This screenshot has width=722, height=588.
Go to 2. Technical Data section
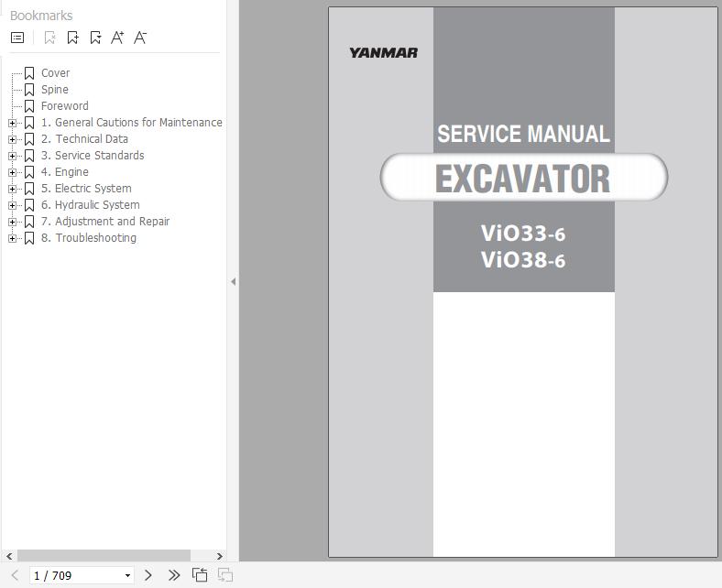click(84, 139)
